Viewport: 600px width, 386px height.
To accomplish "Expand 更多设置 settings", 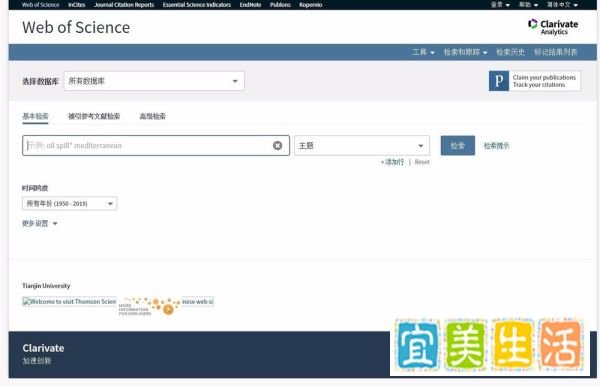I will pos(39,223).
